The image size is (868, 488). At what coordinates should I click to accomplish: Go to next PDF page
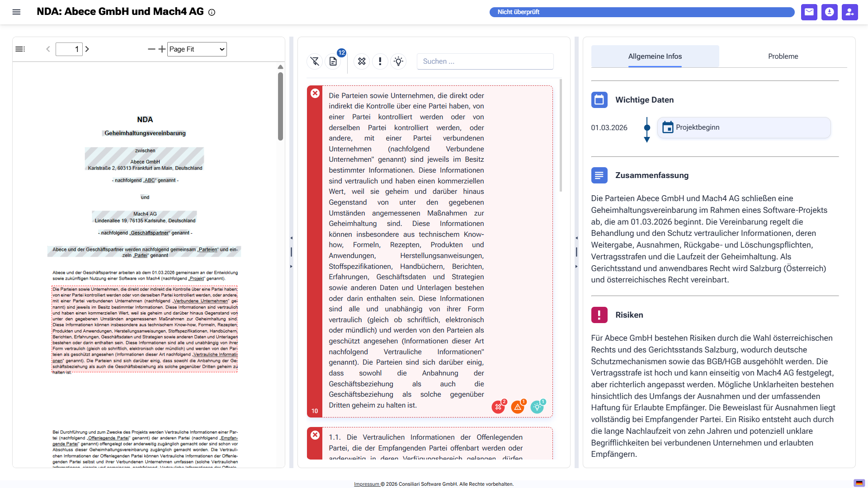click(x=87, y=49)
